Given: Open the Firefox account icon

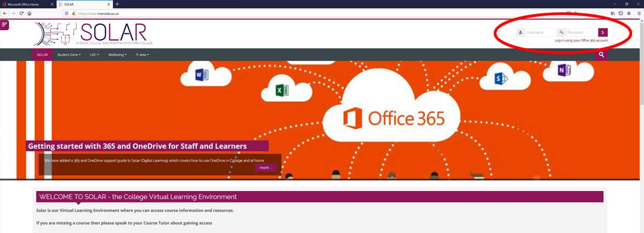Looking at the screenshot, I should (x=629, y=13).
